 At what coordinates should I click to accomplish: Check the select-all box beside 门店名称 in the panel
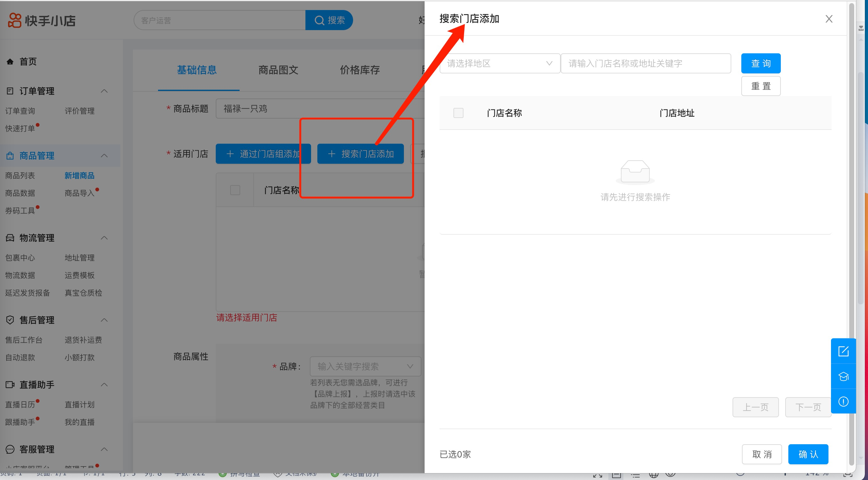point(458,113)
